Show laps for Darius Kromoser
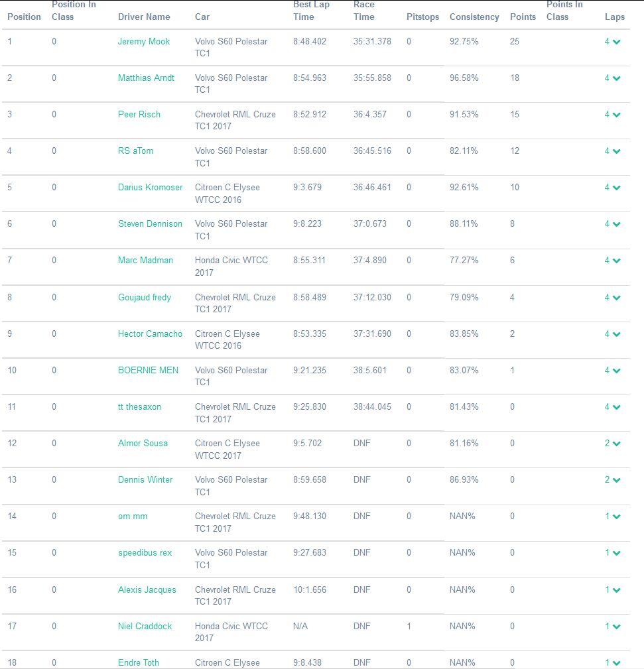The height and width of the screenshot is (669, 644). 616,188
